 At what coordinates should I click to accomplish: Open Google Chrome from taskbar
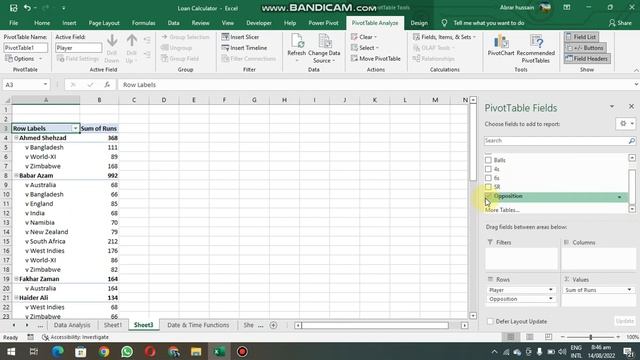[104, 351]
